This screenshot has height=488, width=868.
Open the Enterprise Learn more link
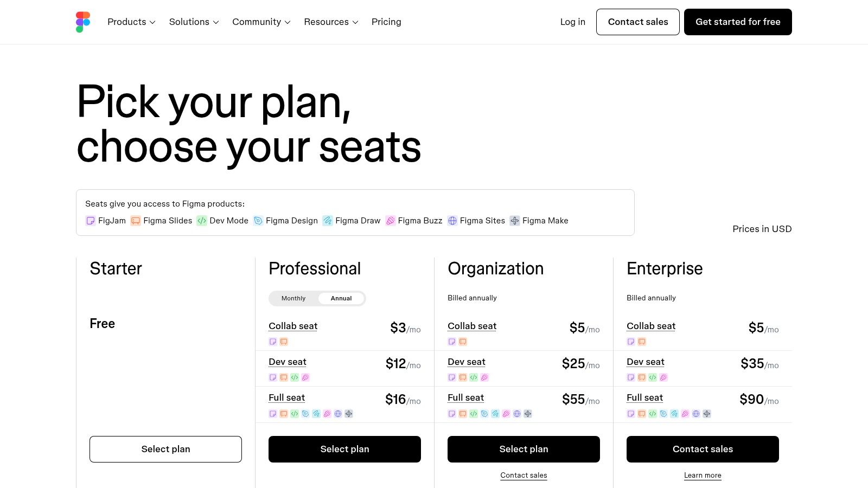tap(703, 476)
